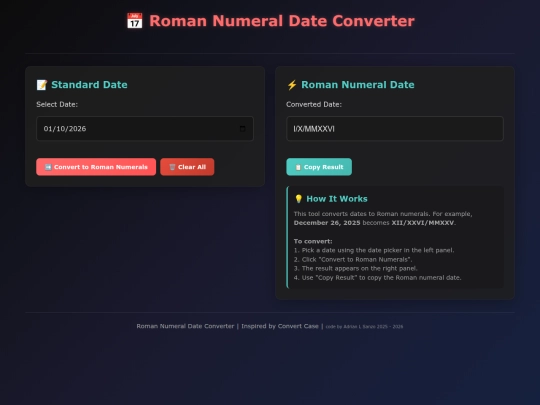Click example result XII/XXVI/MMXXV
The width and height of the screenshot is (540, 405).
coord(423,223)
